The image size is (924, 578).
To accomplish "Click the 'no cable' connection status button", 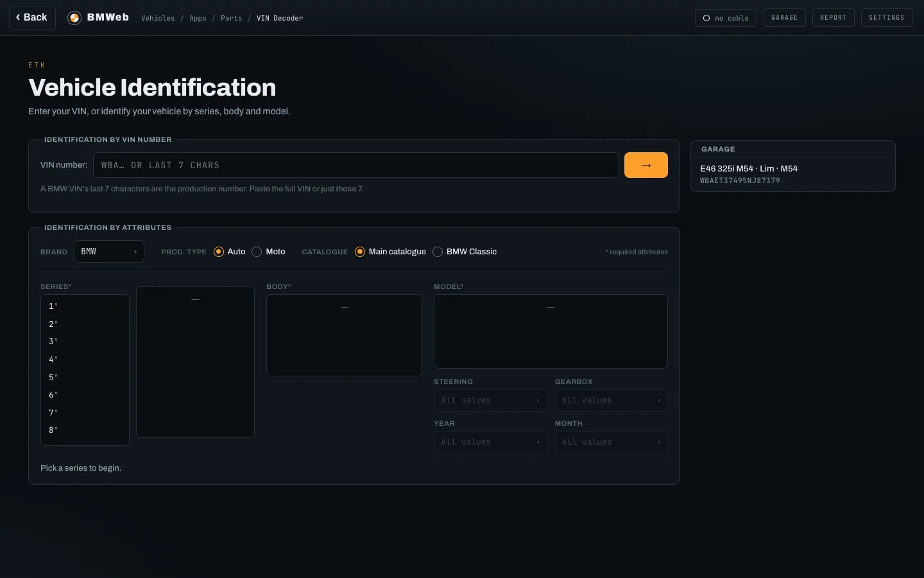I will coord(726,18).
